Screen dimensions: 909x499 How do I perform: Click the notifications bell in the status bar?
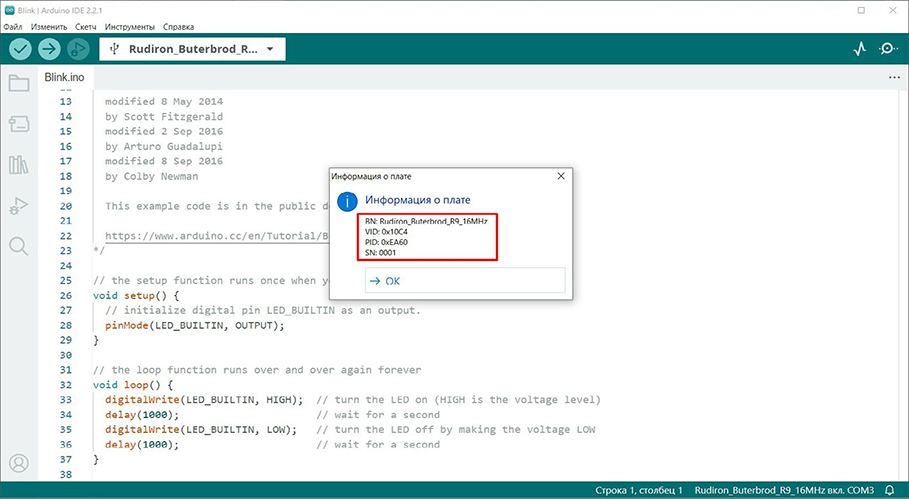(889, 490)
